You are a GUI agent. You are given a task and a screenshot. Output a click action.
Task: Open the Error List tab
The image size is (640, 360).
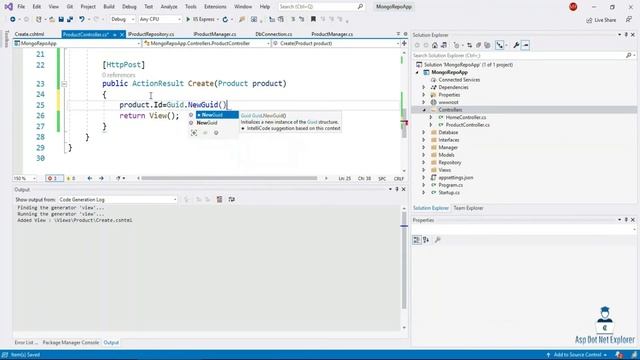pos(26,342)
